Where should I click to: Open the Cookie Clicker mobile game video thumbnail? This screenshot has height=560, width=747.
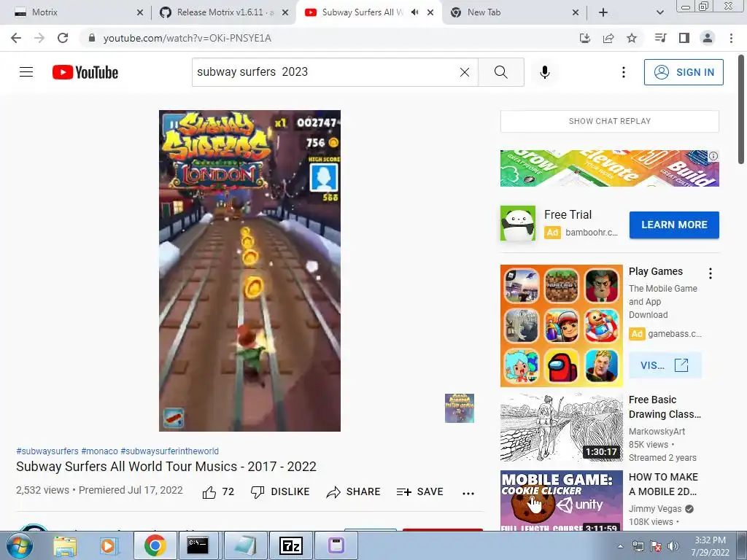561,500
